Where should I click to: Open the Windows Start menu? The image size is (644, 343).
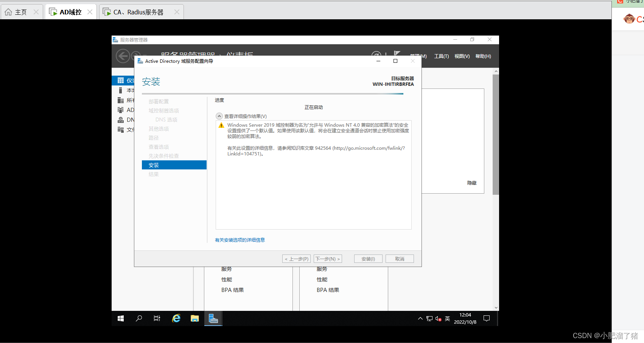(x=121, y=318)
